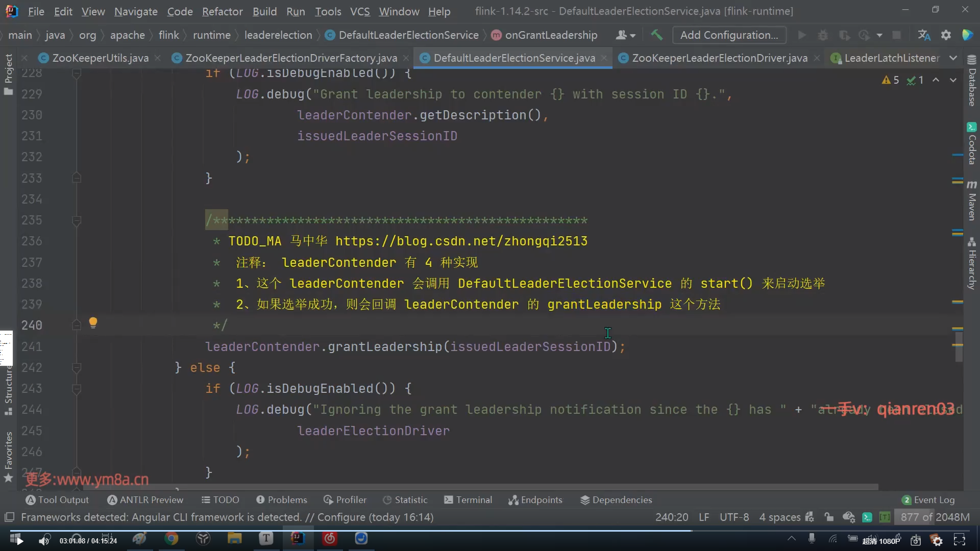Click the Add Configuration button
This screenshot has height=551, width=980.
[729, 35]
